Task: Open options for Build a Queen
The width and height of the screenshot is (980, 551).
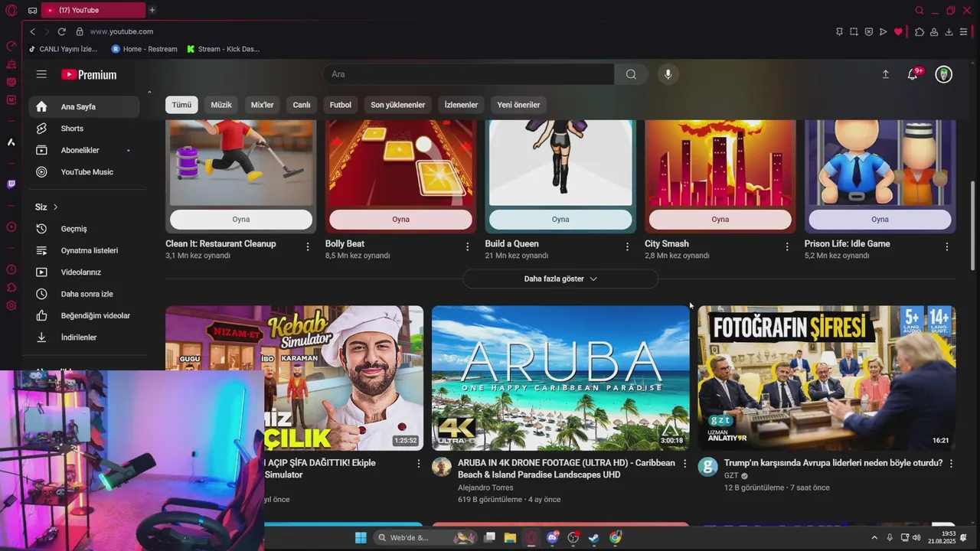Action: [x=627, y=246]
